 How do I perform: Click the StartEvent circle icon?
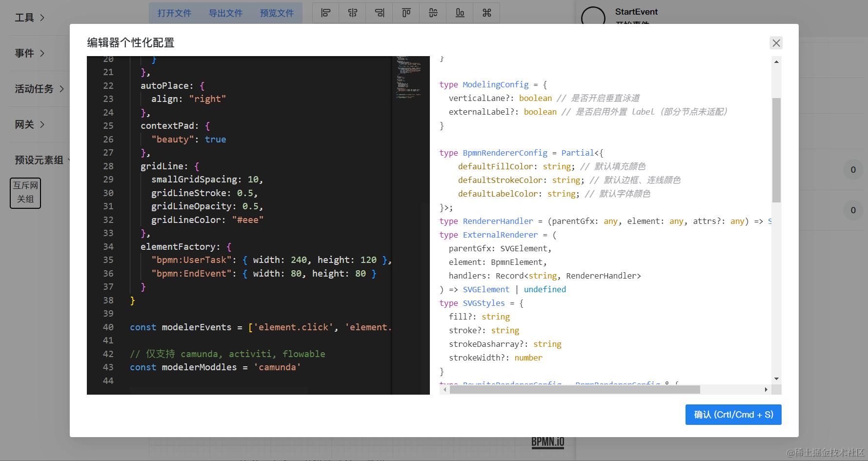coord(593,17)
